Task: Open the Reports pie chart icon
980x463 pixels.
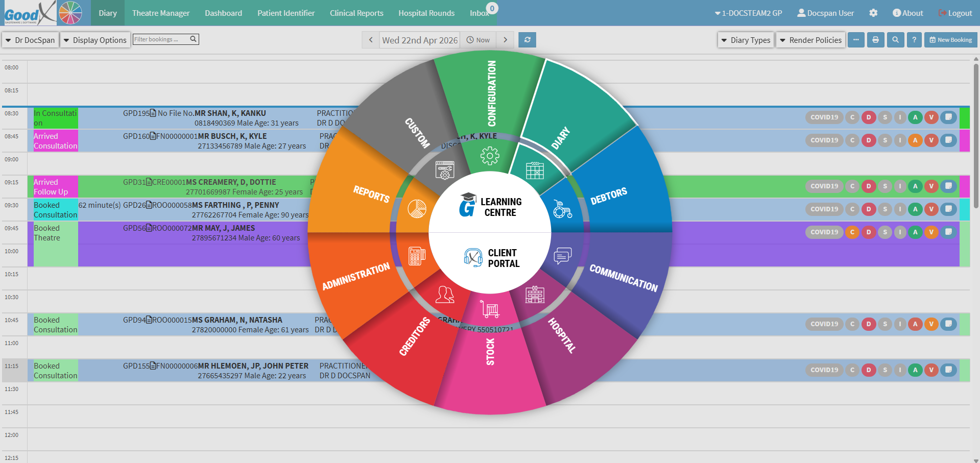Action: click(417, 209)
